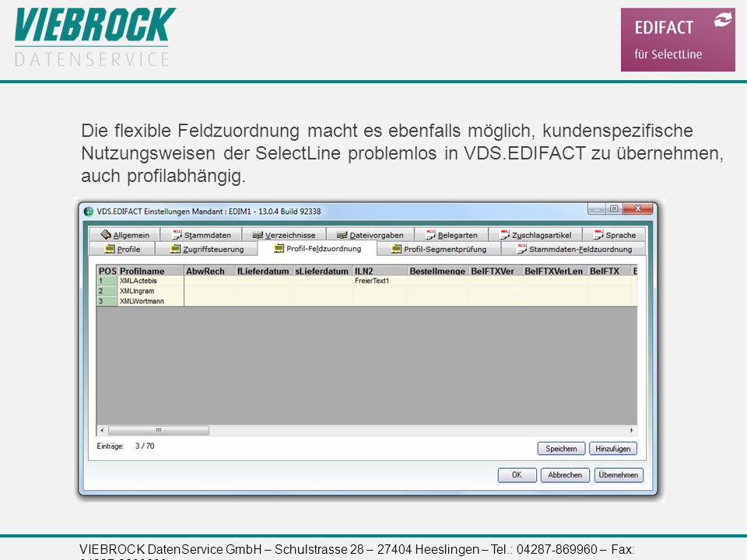Confirm settings with the OK button
This screenshot has height=560, width=747.
pos(517,474)
